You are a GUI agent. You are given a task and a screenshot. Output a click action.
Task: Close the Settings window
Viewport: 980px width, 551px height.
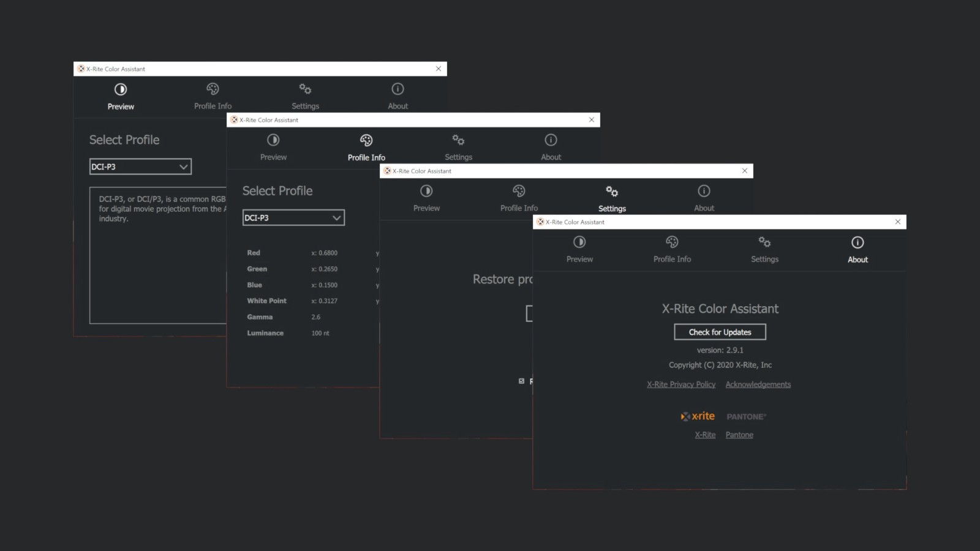[745, 171]
